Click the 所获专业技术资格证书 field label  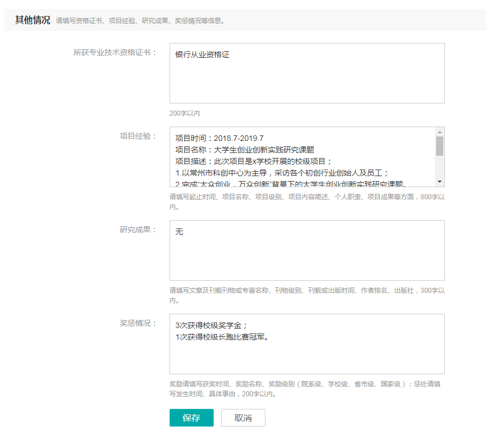tap(115, 53)
